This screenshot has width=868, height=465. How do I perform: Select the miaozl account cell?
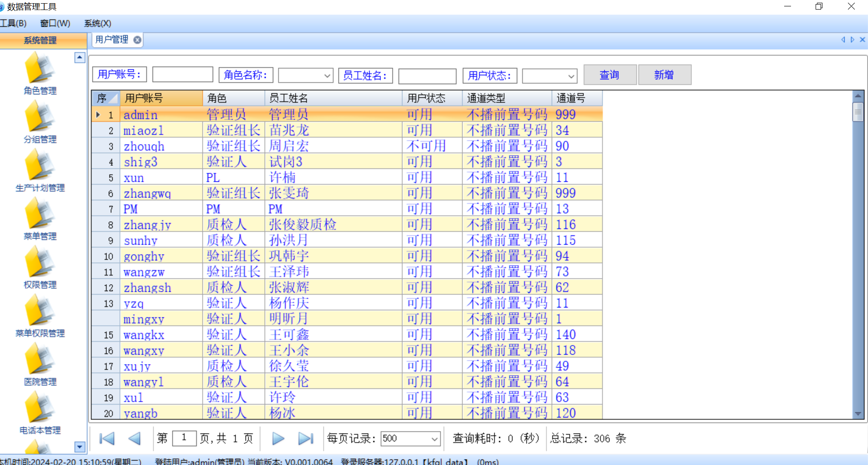161,130
